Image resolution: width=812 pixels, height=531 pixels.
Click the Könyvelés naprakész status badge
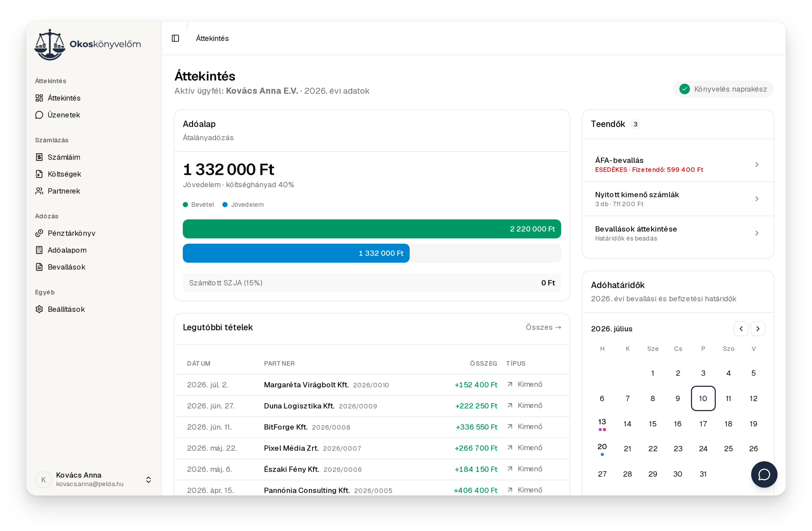723,89
